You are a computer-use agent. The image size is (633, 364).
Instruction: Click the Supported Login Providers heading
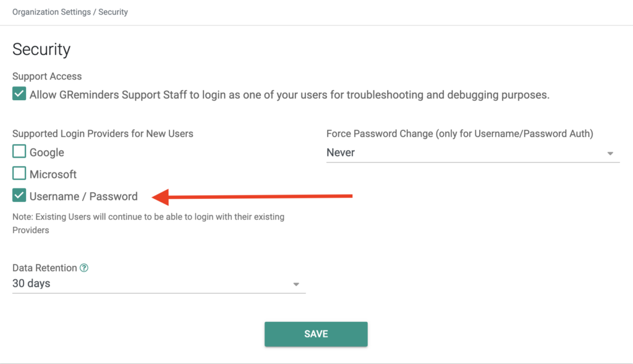click(103, 133)
